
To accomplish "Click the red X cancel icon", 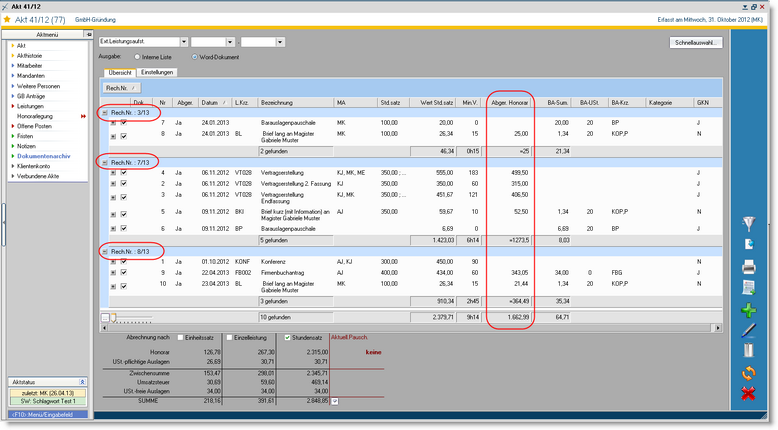I will (749, 394).
